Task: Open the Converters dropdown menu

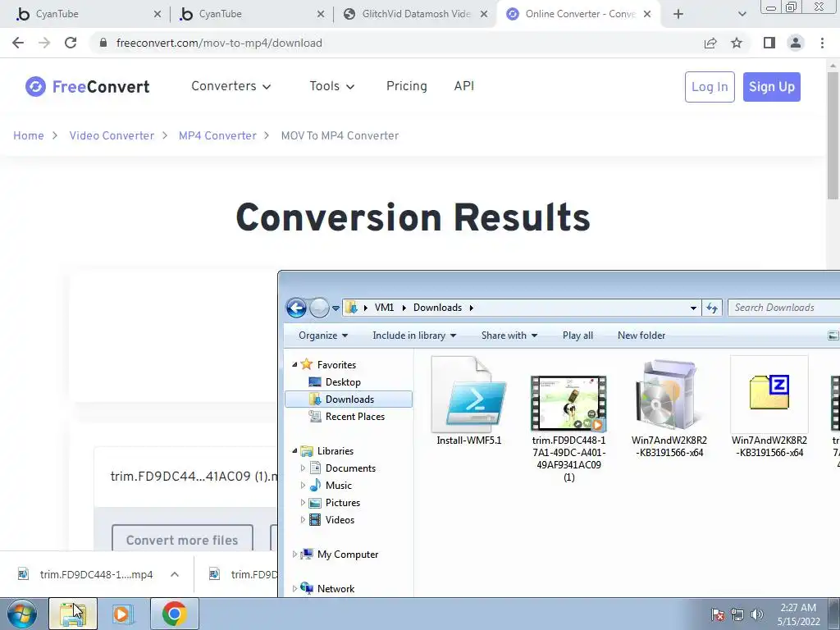Action: [x=231, y=86]
